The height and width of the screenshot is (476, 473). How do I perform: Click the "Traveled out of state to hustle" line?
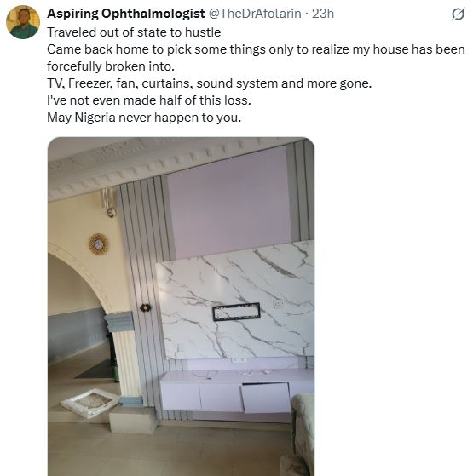tap(134, 32)
